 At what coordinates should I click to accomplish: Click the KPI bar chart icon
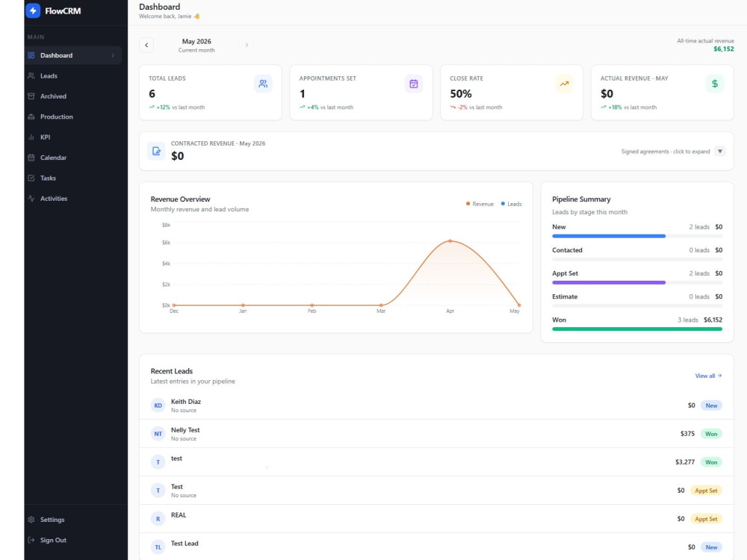coord(31,137)
